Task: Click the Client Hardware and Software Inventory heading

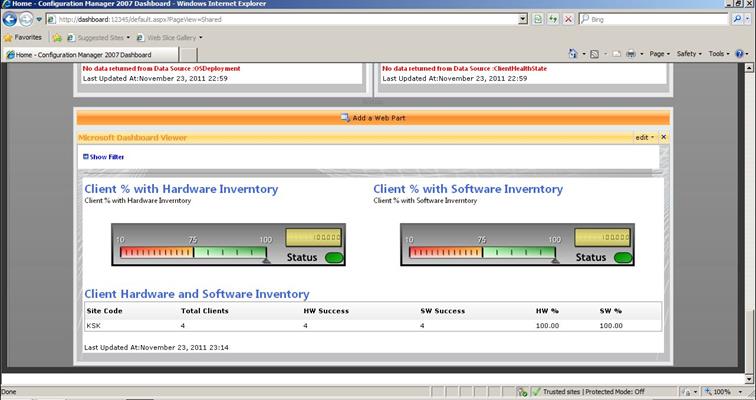Action: coord(197,294)
